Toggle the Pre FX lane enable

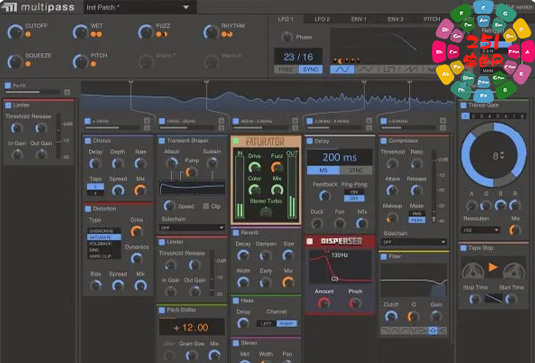tap(8, 85)
